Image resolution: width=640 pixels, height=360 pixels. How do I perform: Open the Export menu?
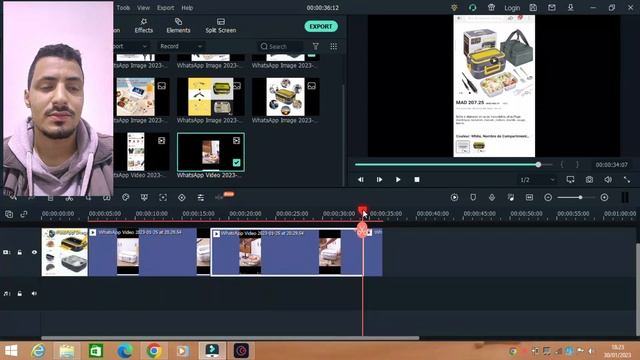165,8
